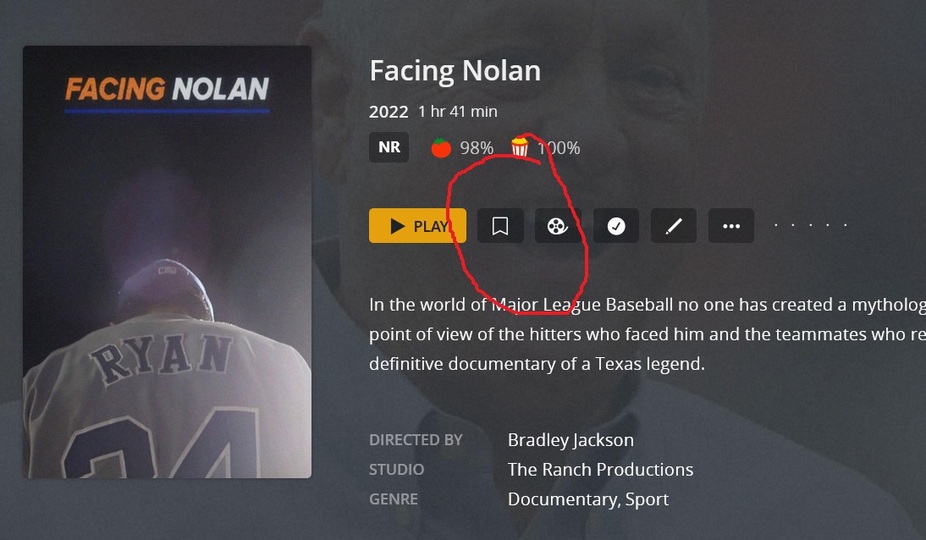Mark as played with checkmark icon
Viewport: 926px width, 540px height.
[616, 226]
